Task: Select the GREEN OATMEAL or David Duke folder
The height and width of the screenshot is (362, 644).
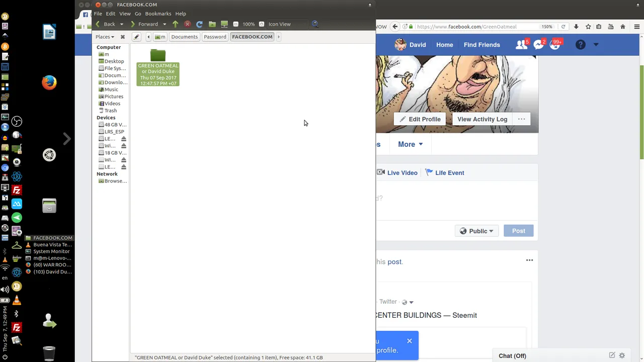Action: (158, 67)
